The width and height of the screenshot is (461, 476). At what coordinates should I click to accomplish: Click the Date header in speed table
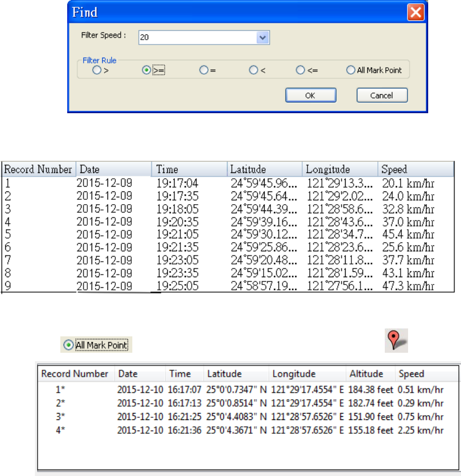click(x=114, y=169)
